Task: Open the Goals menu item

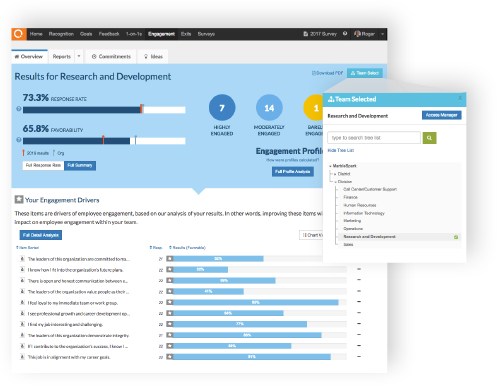Action: point(86,34)
